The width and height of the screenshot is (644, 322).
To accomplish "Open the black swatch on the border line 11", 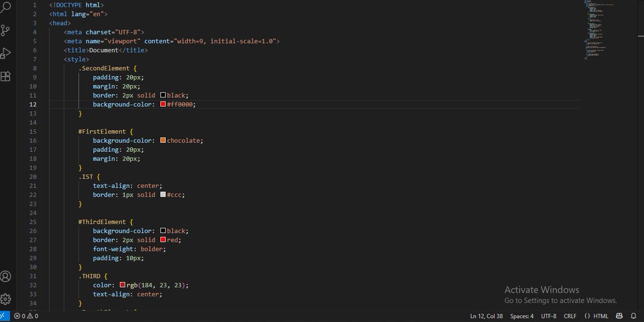I will (x=163, y=95).
